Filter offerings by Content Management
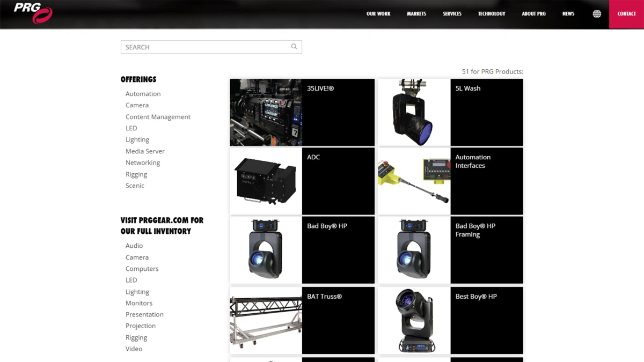 point(158,117)
